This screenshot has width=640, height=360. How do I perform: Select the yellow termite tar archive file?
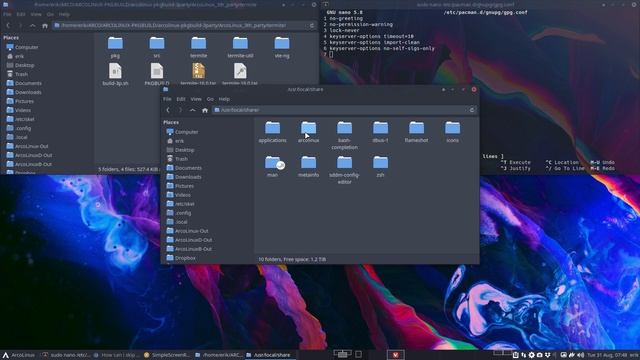tap(198, 74)
